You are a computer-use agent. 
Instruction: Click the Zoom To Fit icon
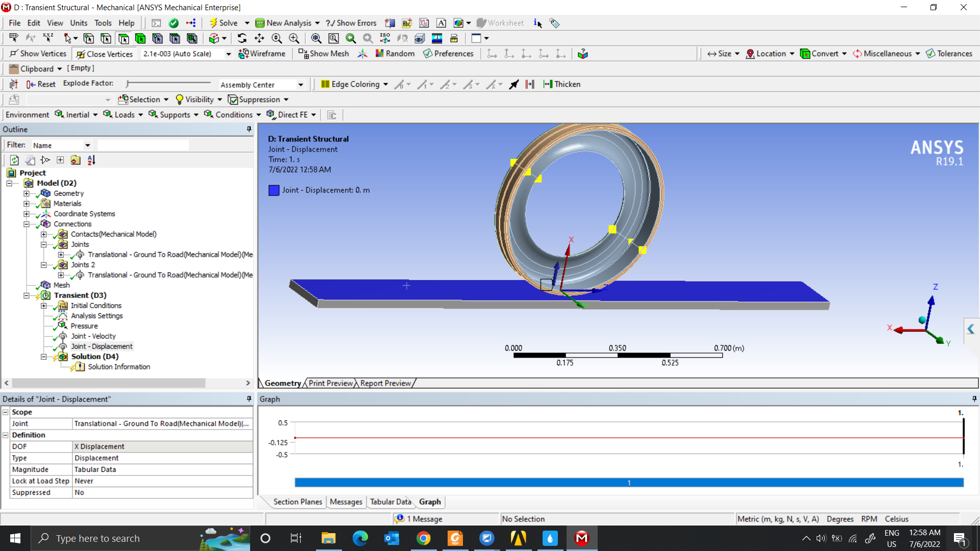316,38
